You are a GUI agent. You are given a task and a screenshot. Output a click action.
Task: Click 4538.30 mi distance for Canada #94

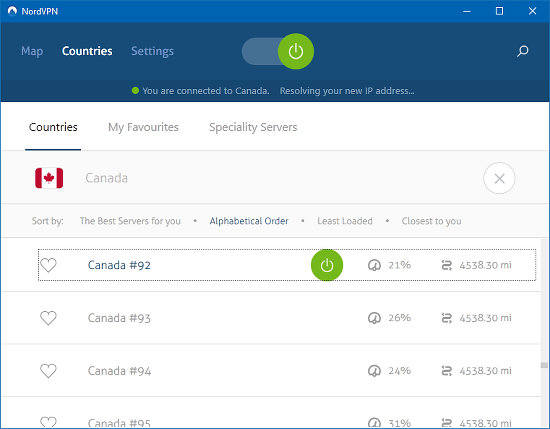pyautogui.click(x=485, y=371)
